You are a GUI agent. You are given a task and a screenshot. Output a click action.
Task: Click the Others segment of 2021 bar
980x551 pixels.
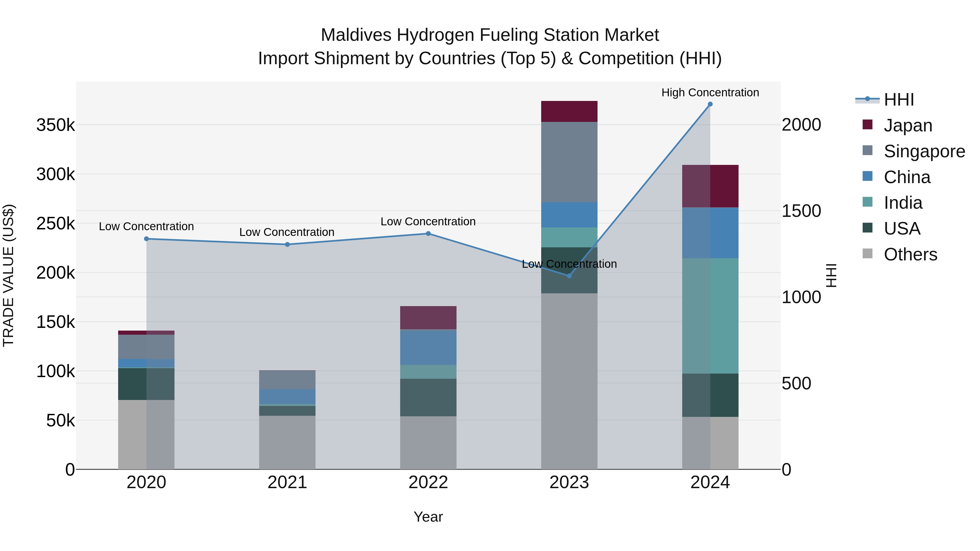click(287, 443)
